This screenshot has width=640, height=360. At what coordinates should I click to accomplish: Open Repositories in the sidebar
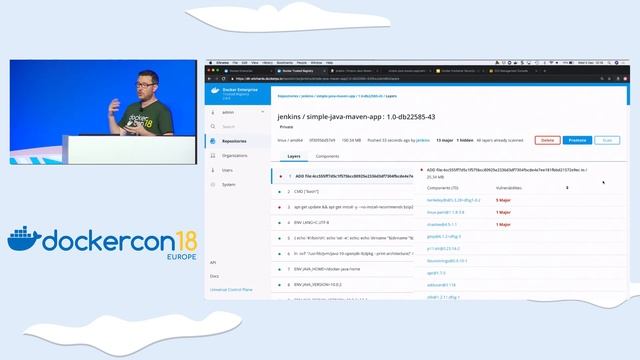tap(234, 141)
